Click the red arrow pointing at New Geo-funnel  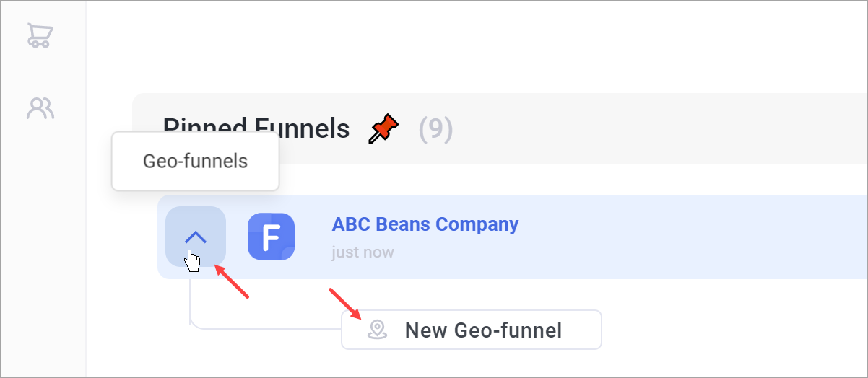(x=344, y=303)
